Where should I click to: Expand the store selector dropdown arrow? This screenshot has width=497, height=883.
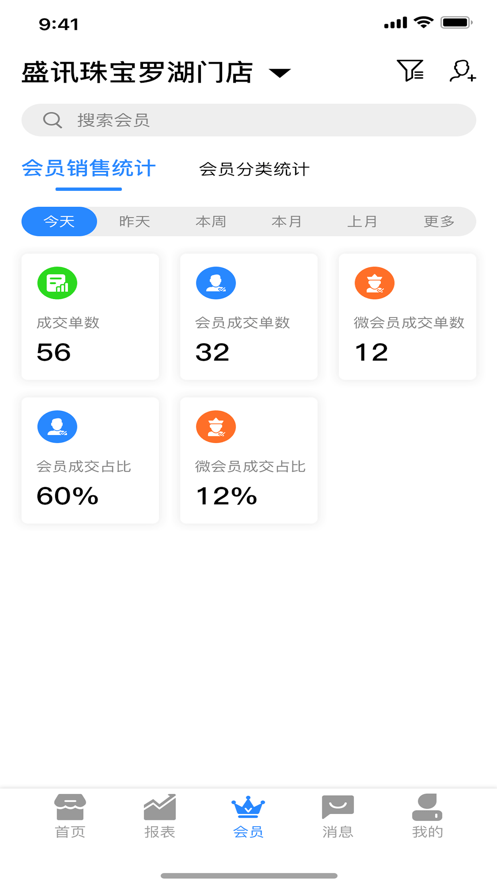point(280,73)
